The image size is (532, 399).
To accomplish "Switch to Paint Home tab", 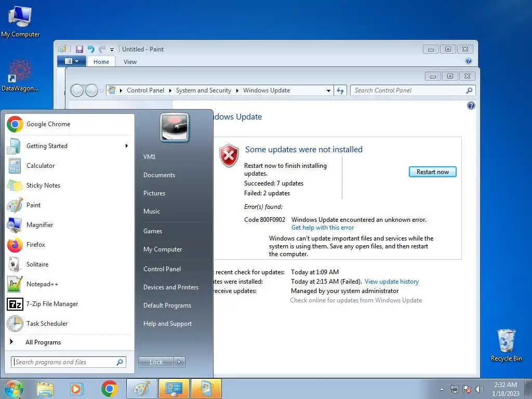I will tap(101, 62).
